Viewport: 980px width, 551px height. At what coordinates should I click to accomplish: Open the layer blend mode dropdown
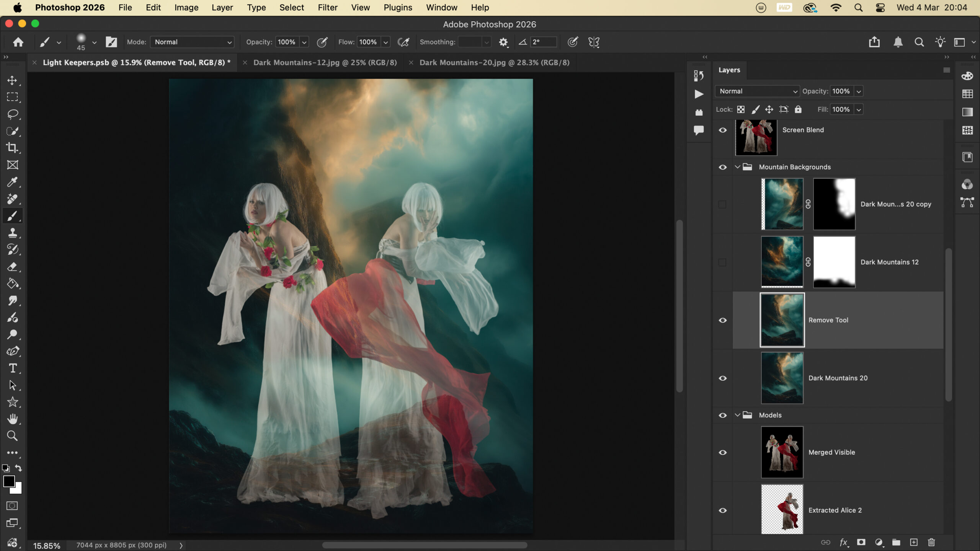coord(757,91)
